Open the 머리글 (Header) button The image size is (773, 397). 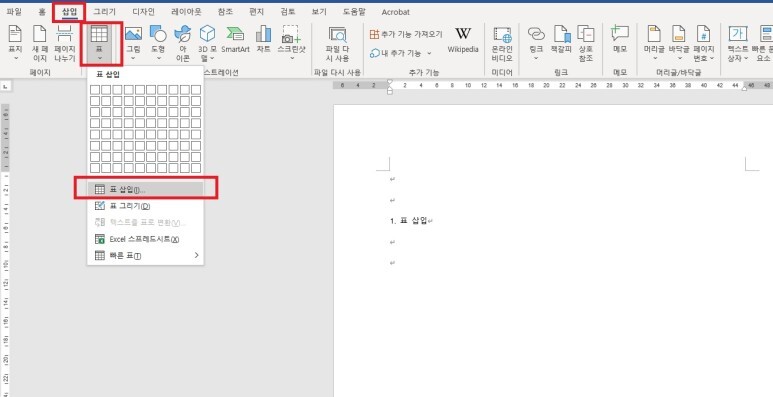[654, 43]
